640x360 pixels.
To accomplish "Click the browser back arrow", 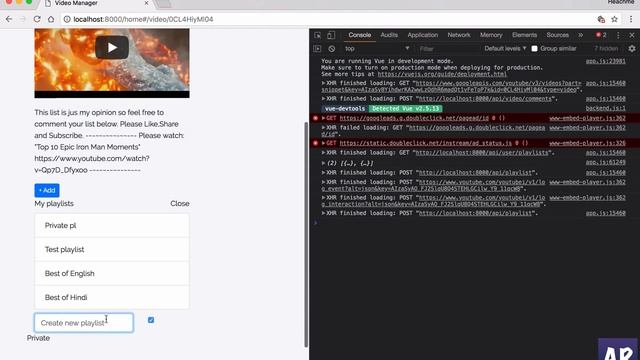I will tap(9, 19).
